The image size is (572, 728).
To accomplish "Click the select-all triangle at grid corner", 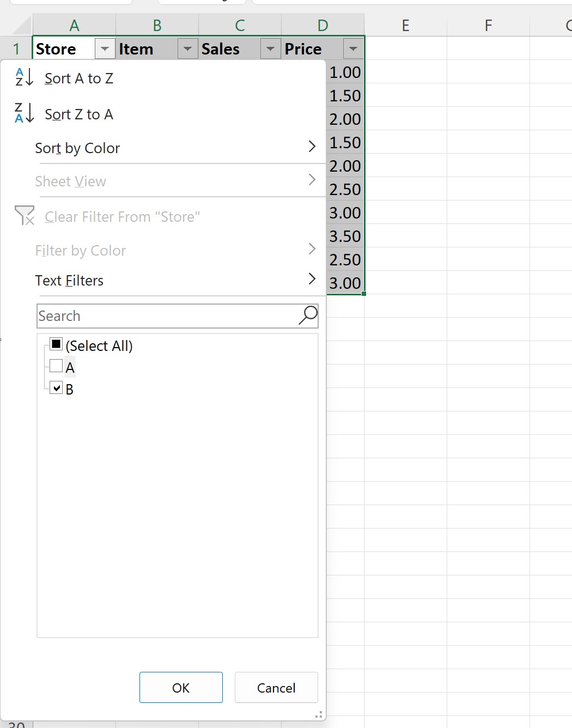I will [22, 25].
